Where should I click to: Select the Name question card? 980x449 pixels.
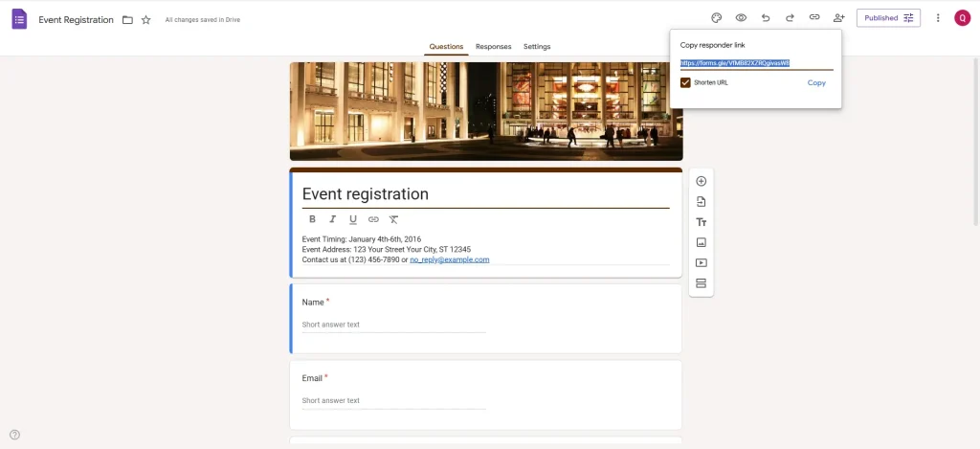point(485,319)
